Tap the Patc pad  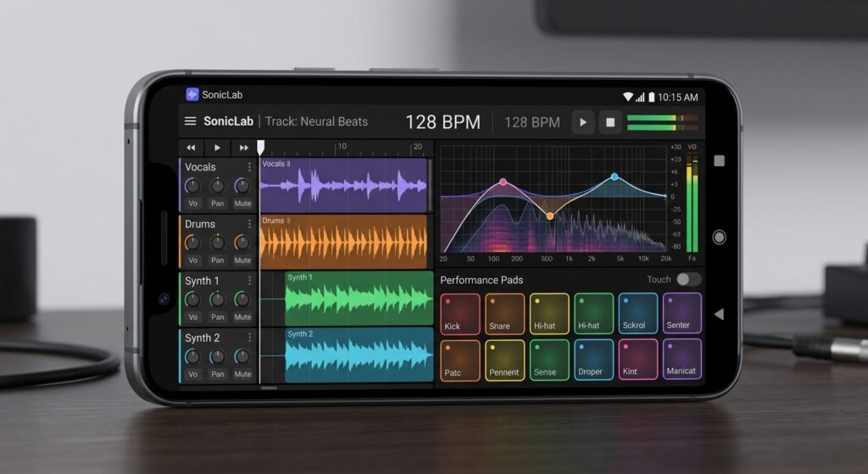point(460,360)
